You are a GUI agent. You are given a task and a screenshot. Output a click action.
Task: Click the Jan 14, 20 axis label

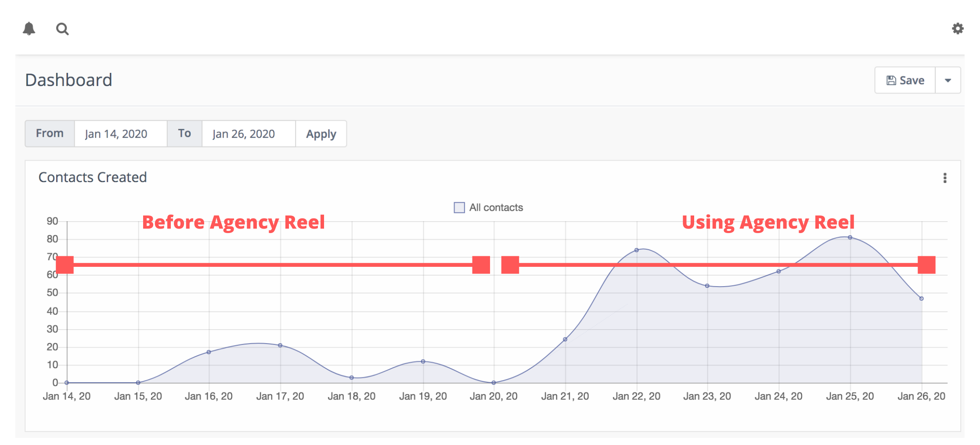[67, 396]
